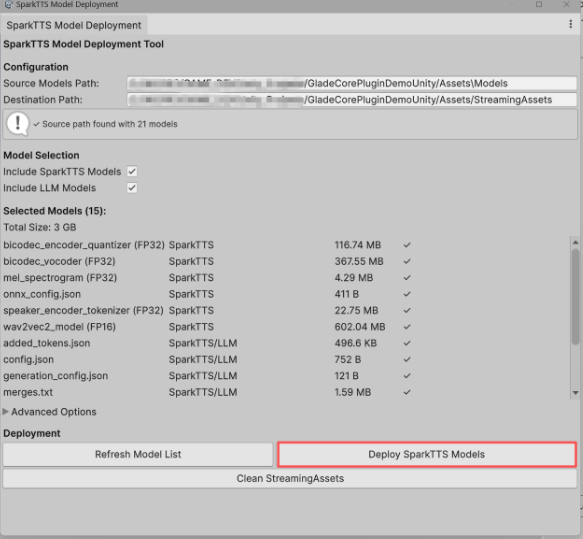Toggle Include LLM Models checkbox

(132, 188)
